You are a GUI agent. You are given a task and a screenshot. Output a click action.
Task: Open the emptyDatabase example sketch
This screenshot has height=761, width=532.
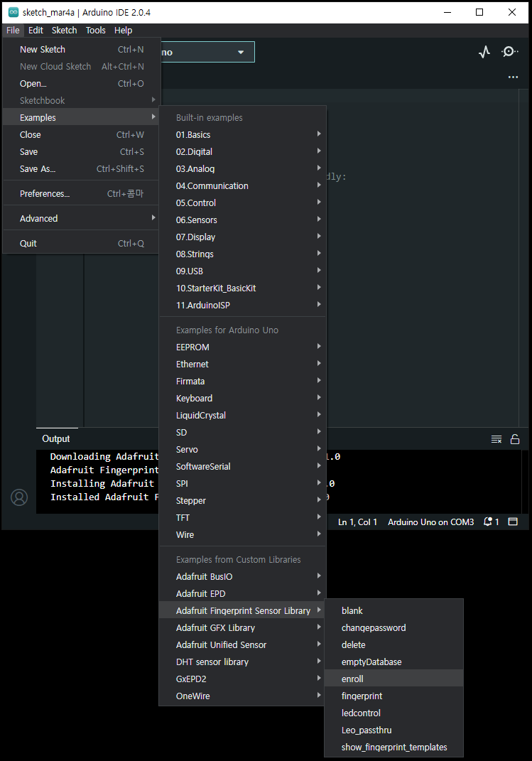coord(393,662)
